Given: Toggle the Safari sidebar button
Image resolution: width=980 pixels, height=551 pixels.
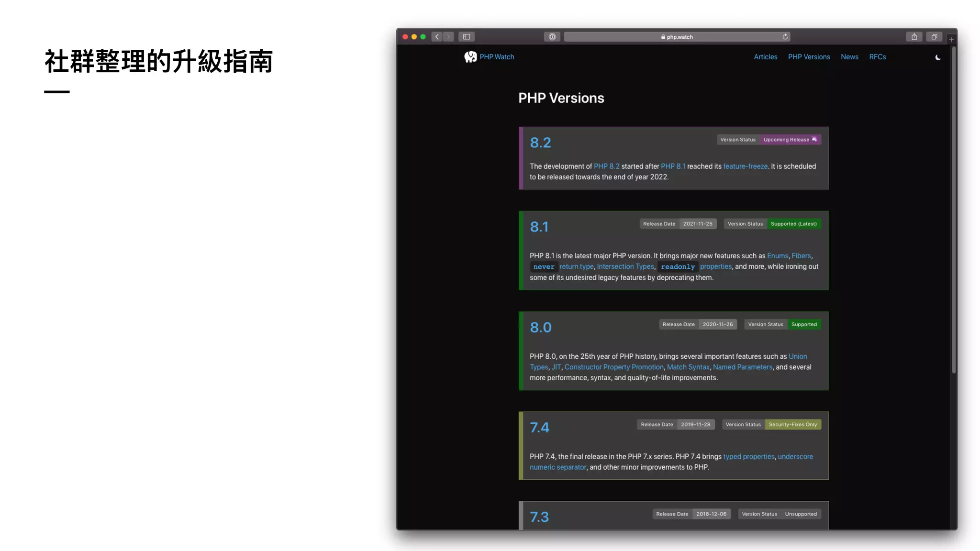Looking at the screenshot, I should pos(467,37).
